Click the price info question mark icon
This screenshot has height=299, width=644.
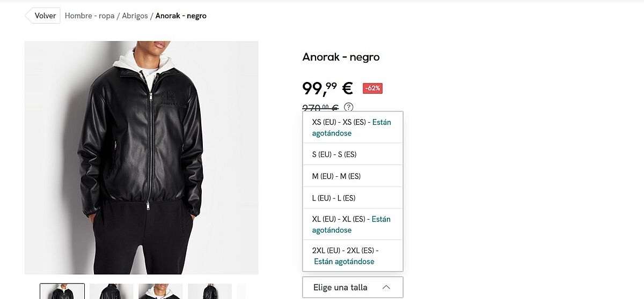tap(349, 107)
